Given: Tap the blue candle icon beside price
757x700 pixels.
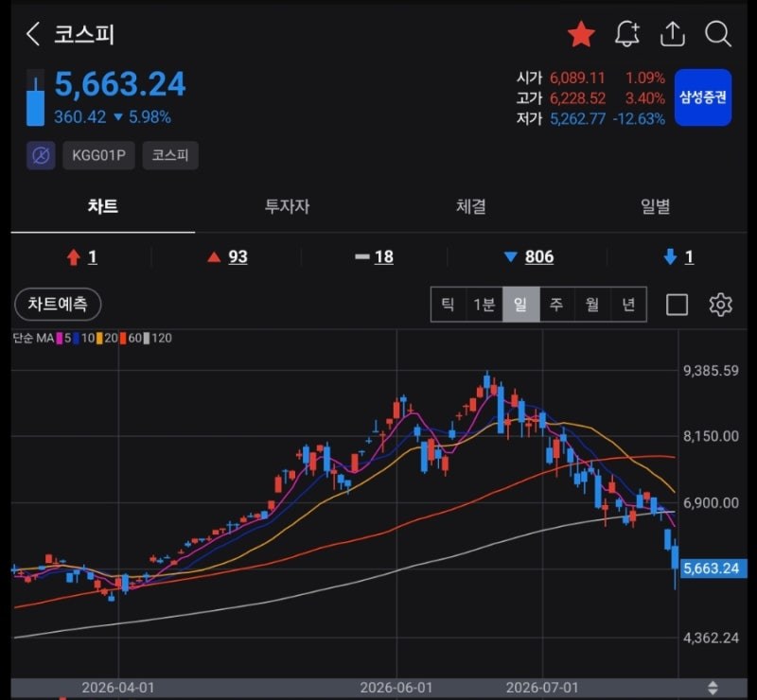Looking at the screenshot, I should (35, 98).
